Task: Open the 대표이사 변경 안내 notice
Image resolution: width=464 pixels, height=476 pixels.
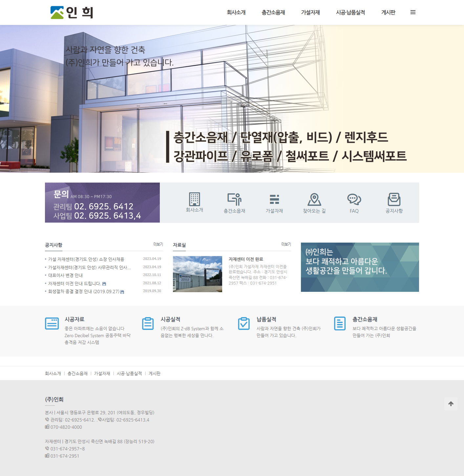Action: pyautogui.click(x=65, y=275)
